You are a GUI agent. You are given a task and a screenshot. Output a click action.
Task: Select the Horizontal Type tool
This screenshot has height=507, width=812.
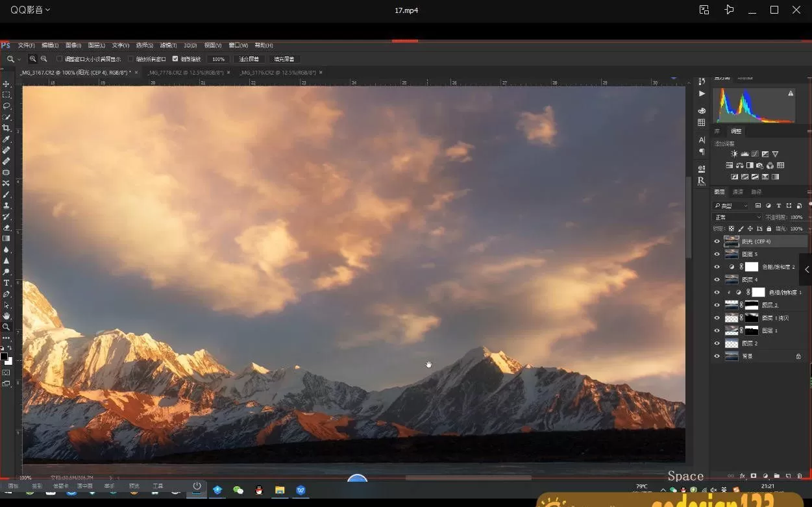[x=6, y=283]
